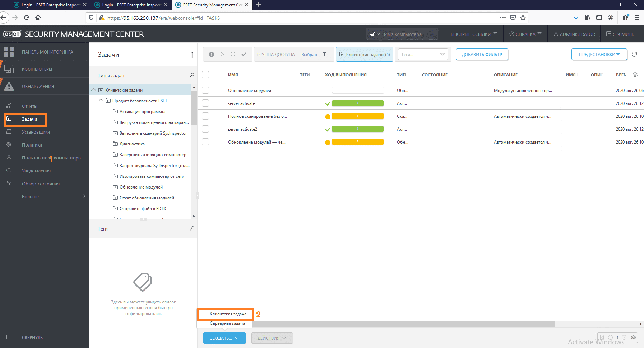Switch to the ESET Security Management Center tab

[212, 5]
